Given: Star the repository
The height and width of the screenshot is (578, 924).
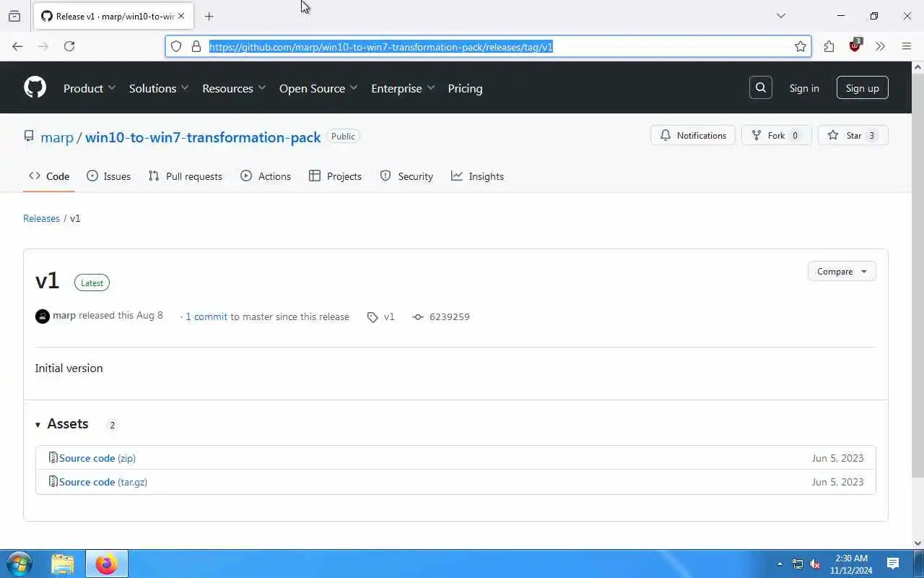Looking at the screenshot, I should 853,136.
